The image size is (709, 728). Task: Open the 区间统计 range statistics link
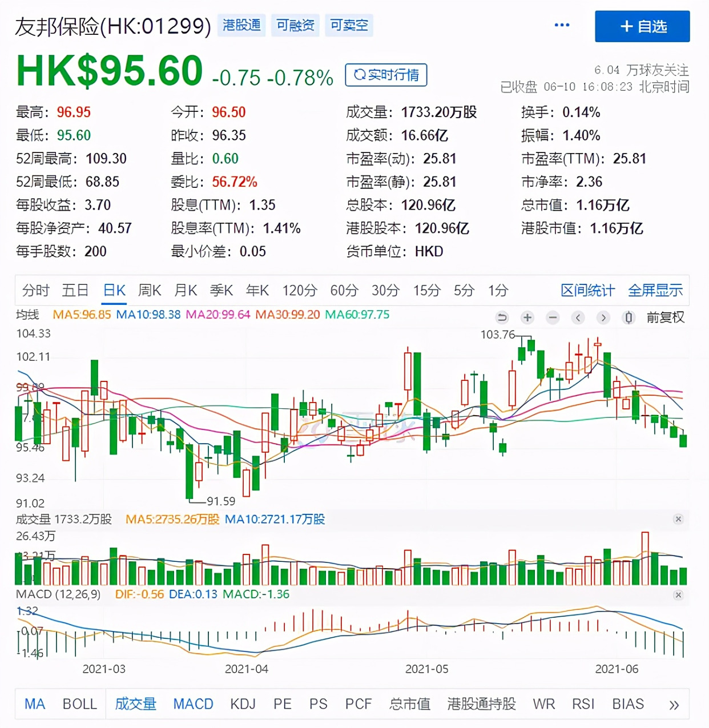(x=587, y=291)
